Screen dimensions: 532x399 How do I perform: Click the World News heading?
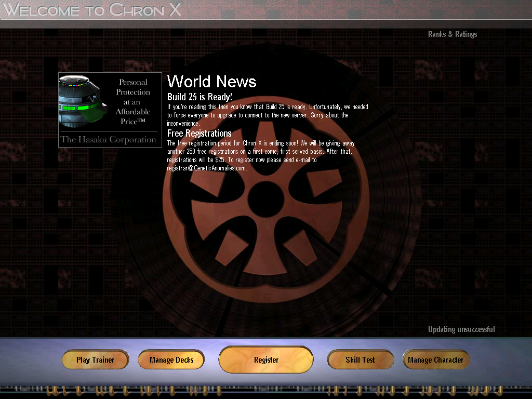[x=212, y=82]
